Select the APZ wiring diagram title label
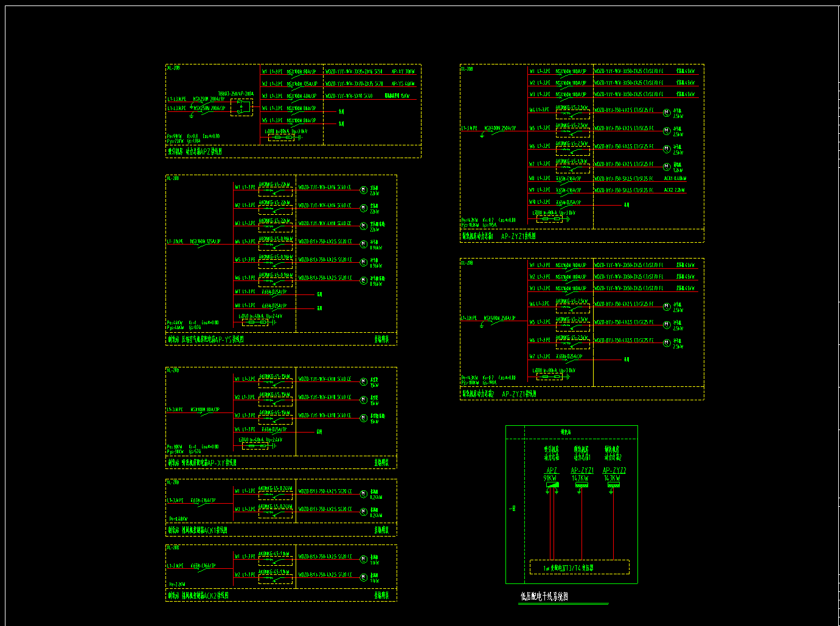 click(195, 151)
